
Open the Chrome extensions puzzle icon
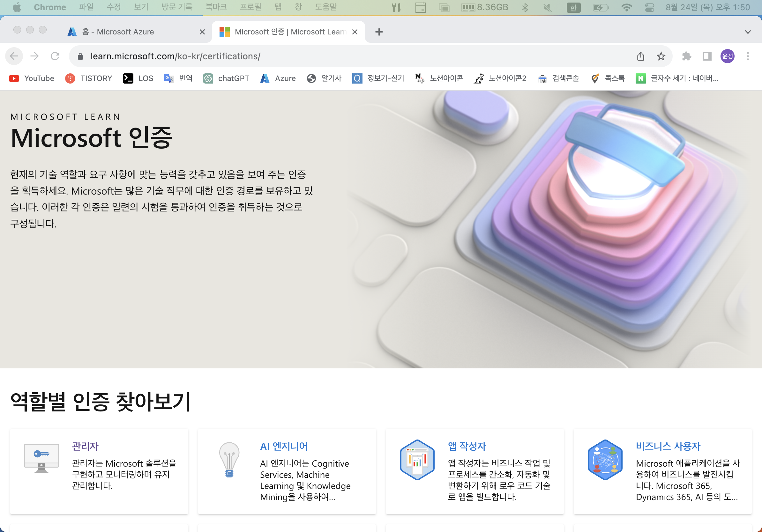686,56
